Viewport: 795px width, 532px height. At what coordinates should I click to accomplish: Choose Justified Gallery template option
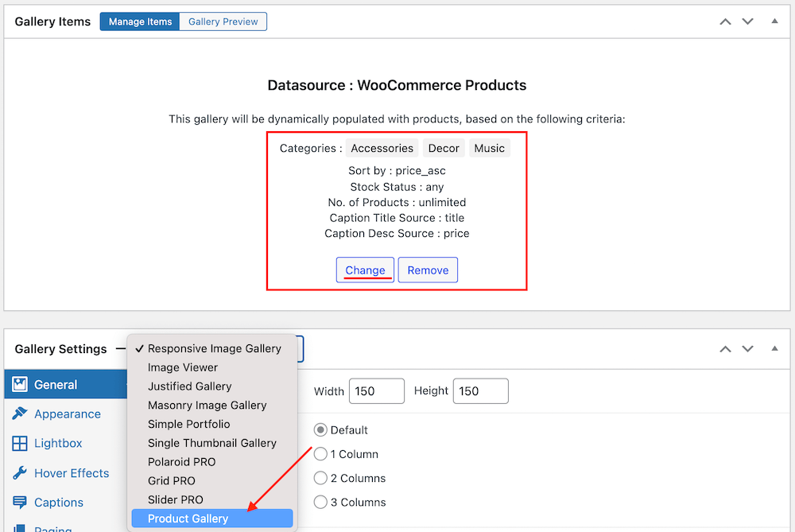point(212,386)
